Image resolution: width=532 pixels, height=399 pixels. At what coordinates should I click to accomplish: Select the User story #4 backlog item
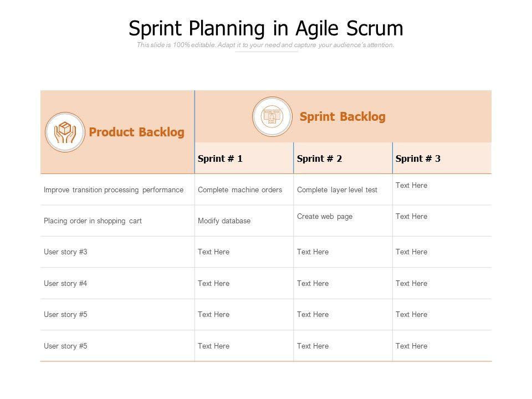coord(65,283)
